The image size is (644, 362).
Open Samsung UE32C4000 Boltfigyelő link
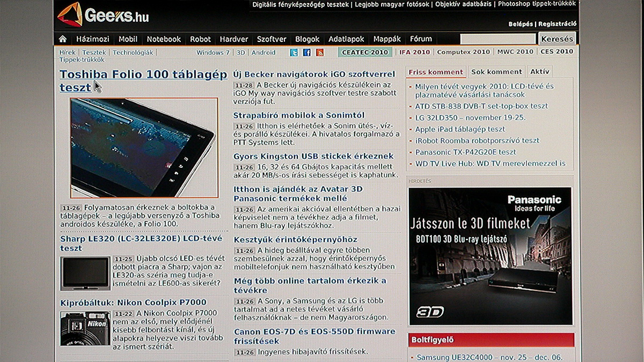(x=489, y=357)
